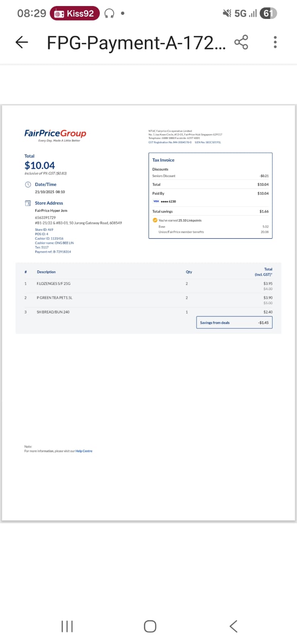Screen dimensions: 297x644
Task: Tap the share icon in header
Action: click(241, 42)
